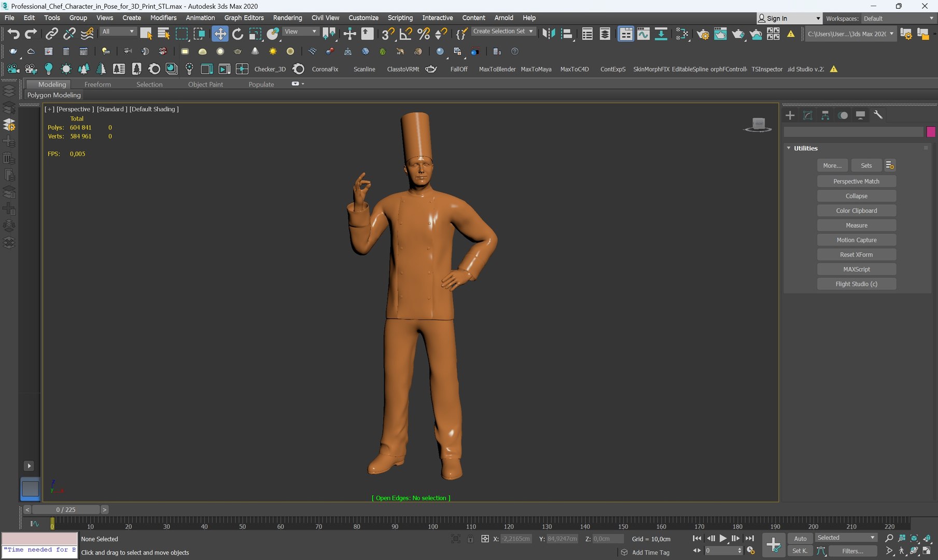Toggle Percent Snap
The width and height of the screenshot is (938, 560).
pyautogui.click(x=423, y=34)
